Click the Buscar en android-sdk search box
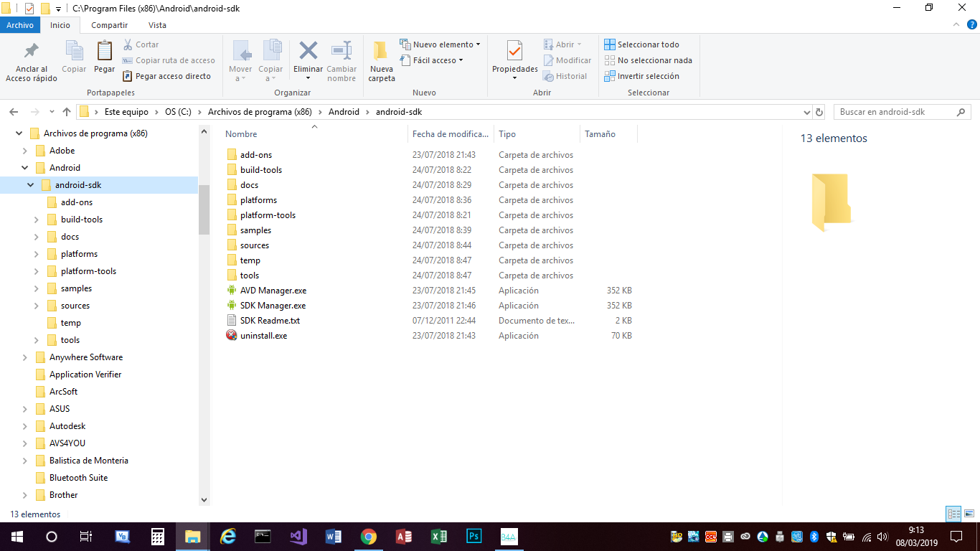 [903, 112]
